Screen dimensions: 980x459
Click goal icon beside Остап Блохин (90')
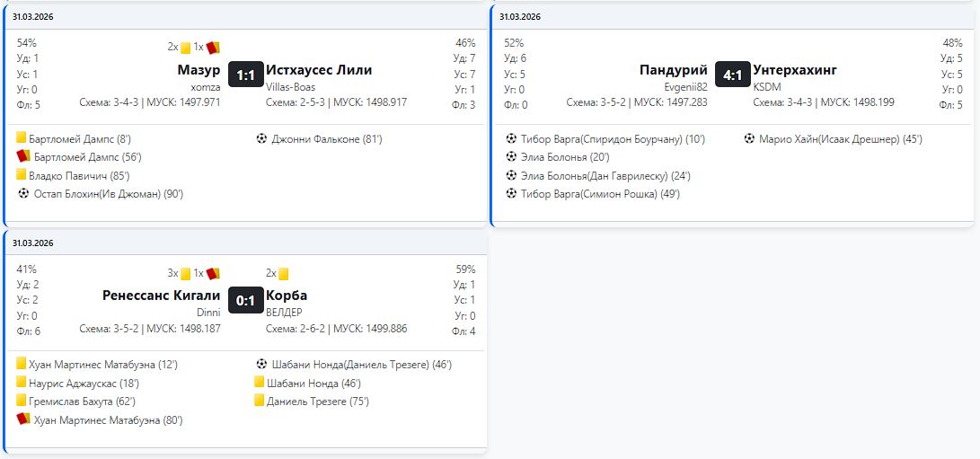24,194
